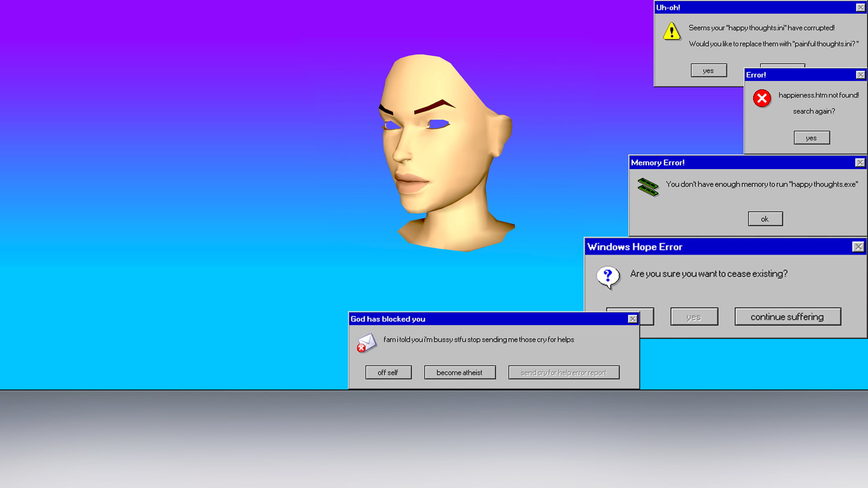Click send cry for help error report

pyautogui.click(x=564, y=372)
